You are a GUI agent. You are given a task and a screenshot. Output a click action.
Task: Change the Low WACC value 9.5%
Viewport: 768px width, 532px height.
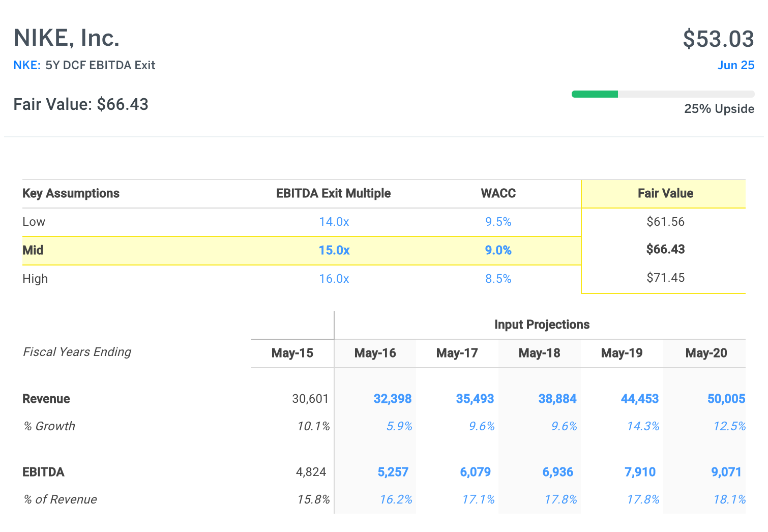498,222
